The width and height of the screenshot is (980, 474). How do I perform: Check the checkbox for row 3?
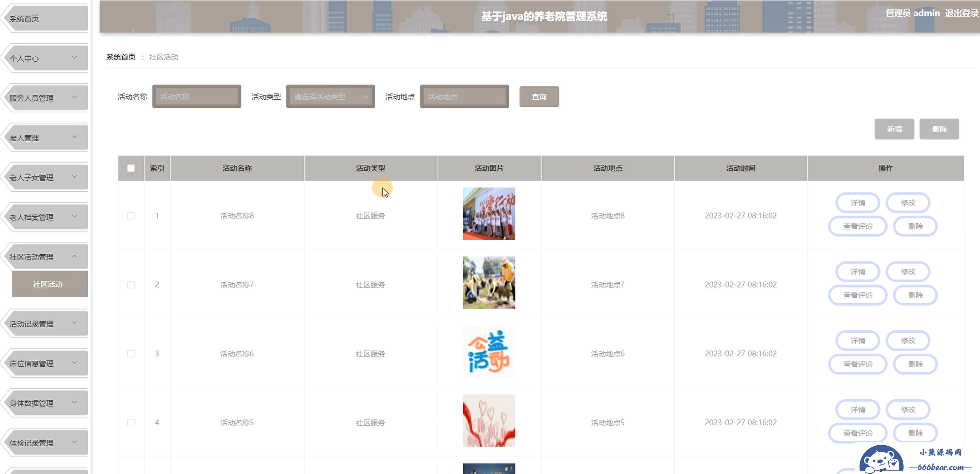coord(131,354)
